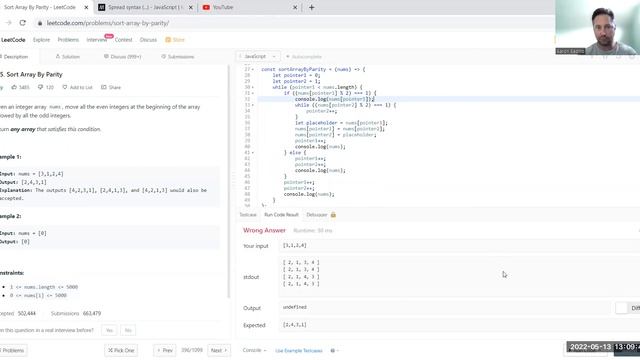Click the Example 1 input line
Image resolution: width=640 pixels, height=360 pixels.
pyautogui.click(x=32, y=174)
